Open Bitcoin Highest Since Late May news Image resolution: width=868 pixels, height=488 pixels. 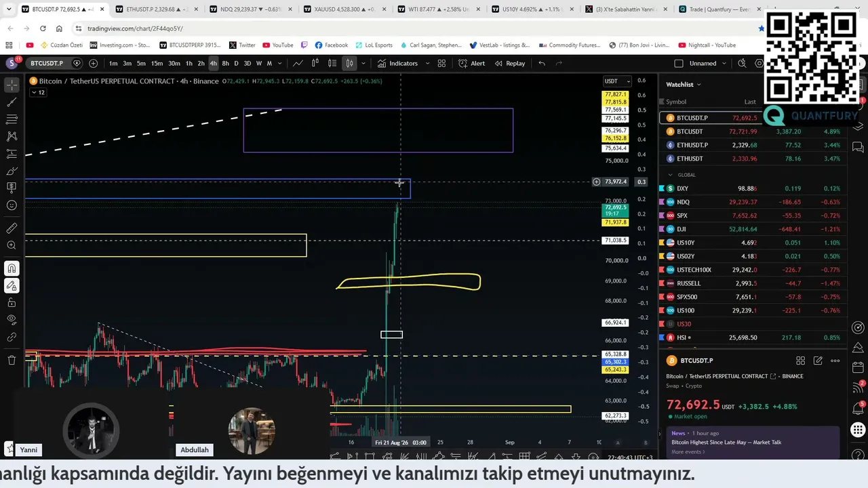tap(726, 443)
